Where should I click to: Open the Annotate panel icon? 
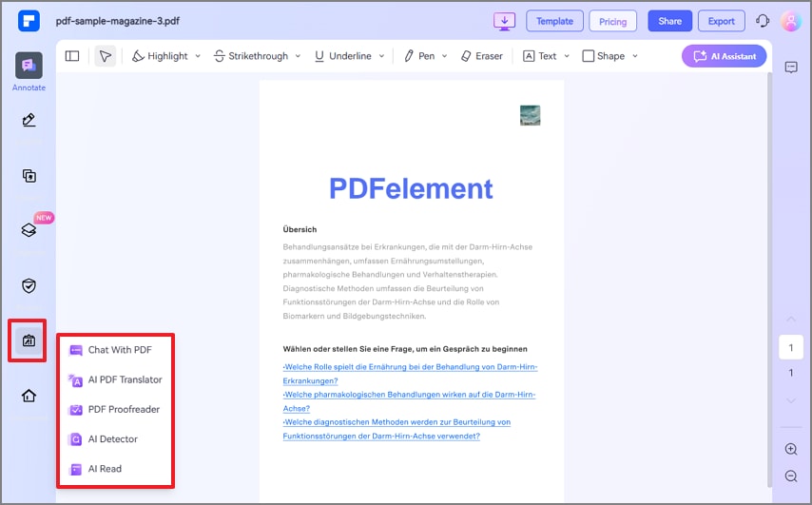pos(29,66)
